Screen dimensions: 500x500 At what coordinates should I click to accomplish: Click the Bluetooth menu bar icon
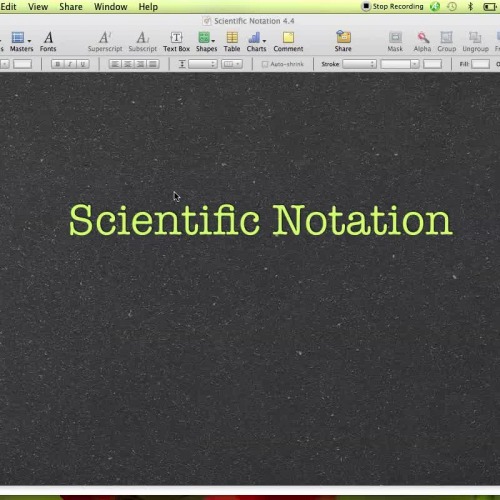[470, 6]
